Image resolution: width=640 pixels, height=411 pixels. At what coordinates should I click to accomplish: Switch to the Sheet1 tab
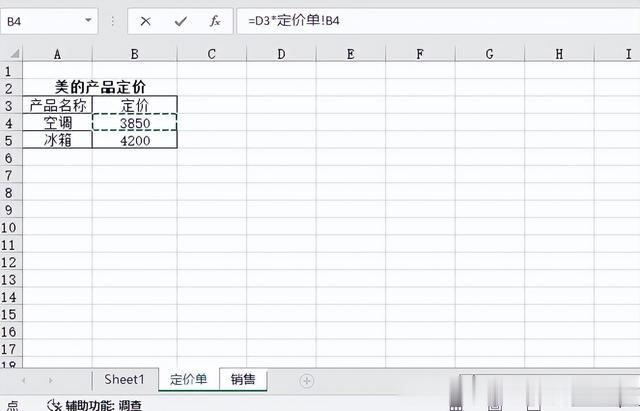124,380
